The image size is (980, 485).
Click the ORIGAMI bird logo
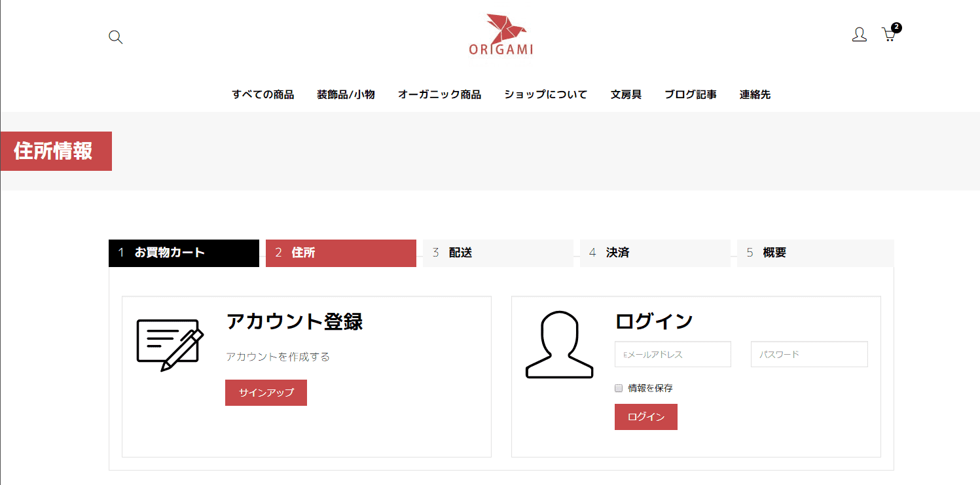click(501, 35)
